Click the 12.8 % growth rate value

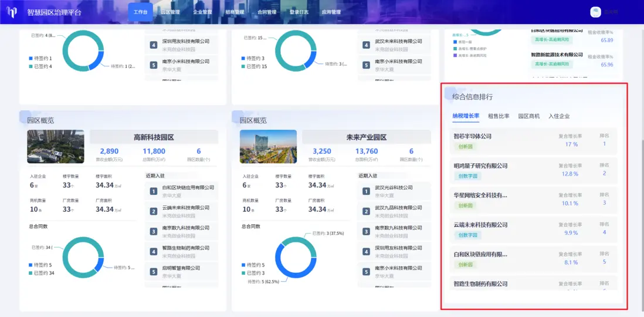tap(570, 174)
